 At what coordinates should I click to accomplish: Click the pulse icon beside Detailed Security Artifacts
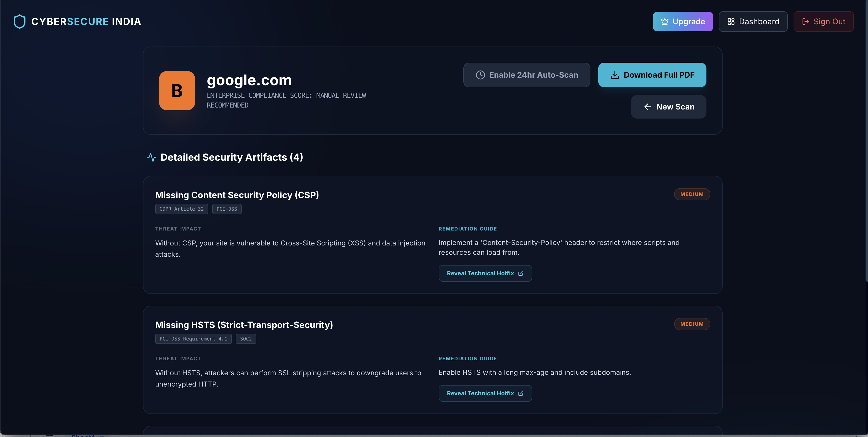[152, 157]
